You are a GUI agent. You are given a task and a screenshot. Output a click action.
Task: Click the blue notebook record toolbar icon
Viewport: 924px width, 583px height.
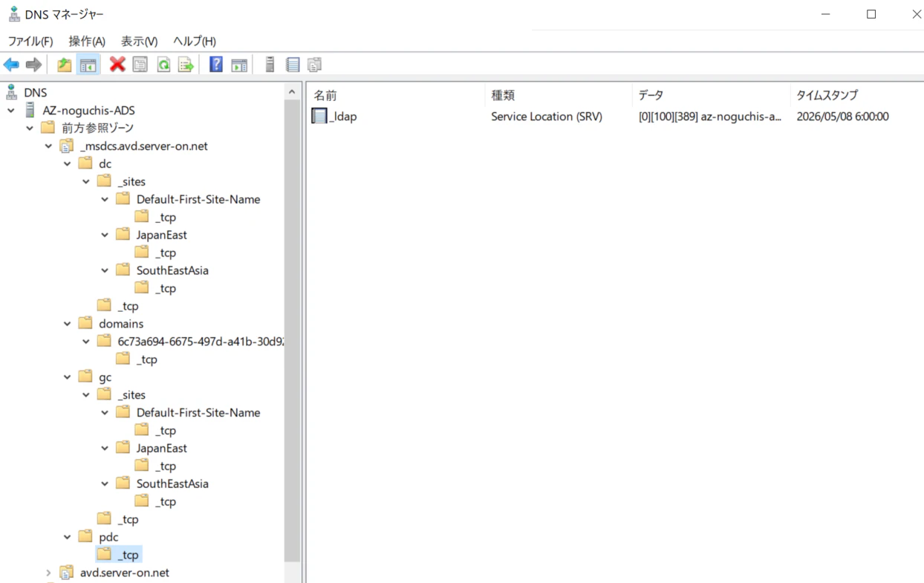(293, 65)
